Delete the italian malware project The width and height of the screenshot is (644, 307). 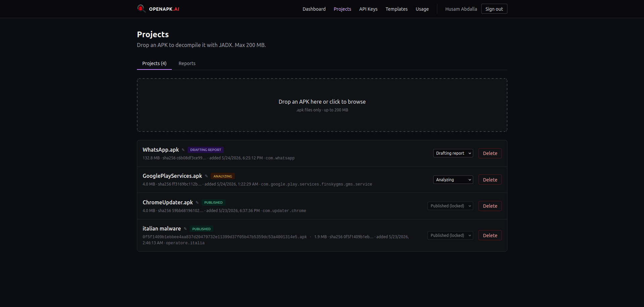point(490,236)
